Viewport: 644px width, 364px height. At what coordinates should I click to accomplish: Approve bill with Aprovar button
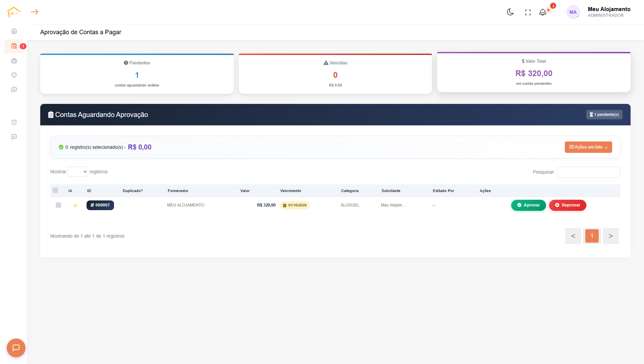click(x=529, y=205)
